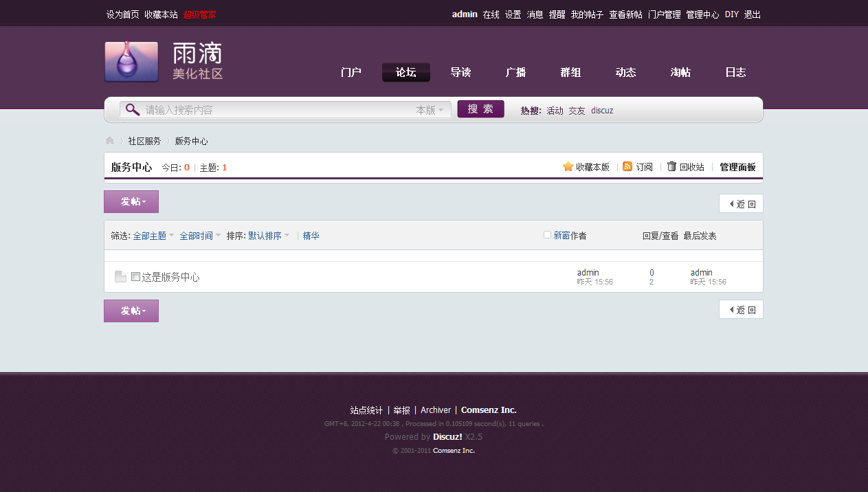The height and width of the screenshot is (492, 868).
Task: Open the 消息 messages link
Action: (x=535, y=14)
